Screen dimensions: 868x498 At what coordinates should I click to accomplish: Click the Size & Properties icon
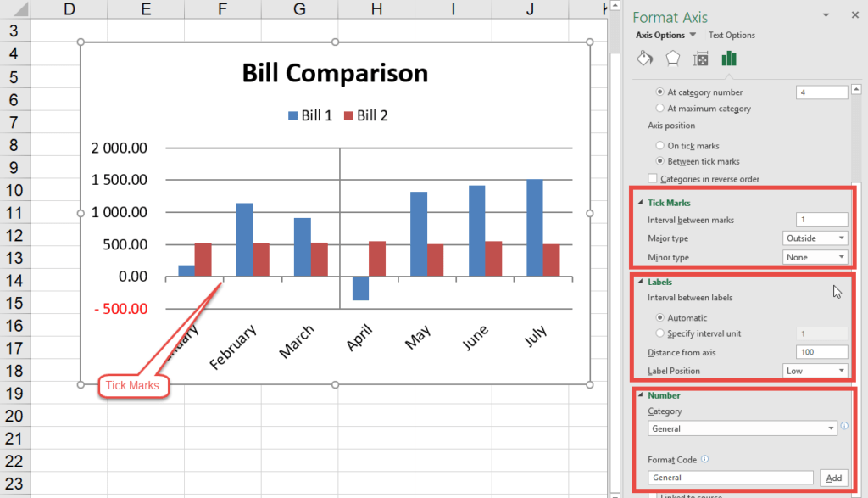point(701,58)
